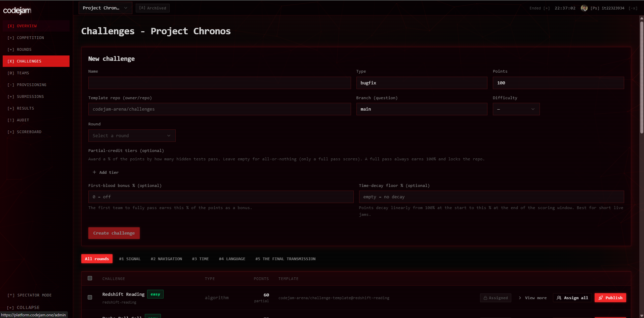Open the Difficulty dropdown

[x=516, y=109]
